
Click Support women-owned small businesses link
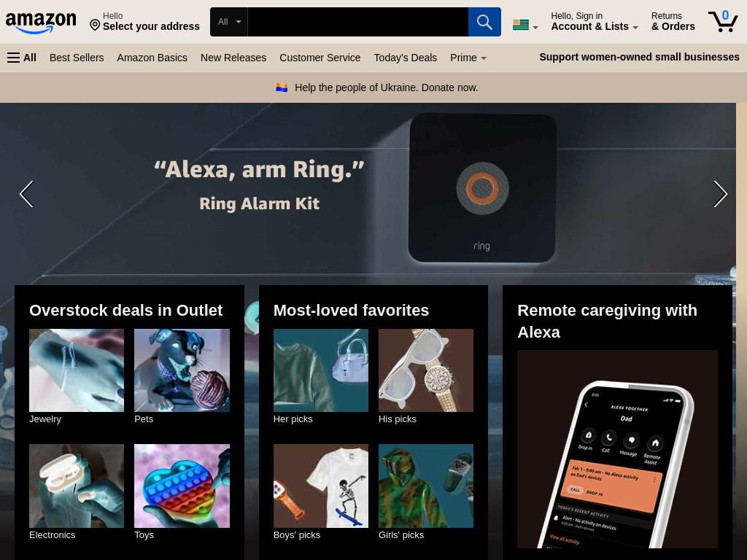(639, 57)
